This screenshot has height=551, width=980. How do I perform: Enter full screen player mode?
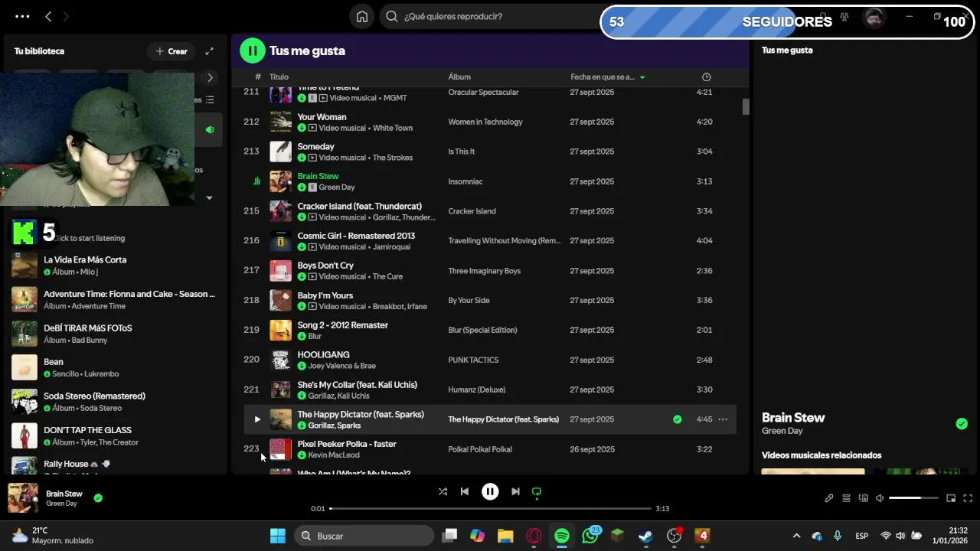[x=968, y=498]
